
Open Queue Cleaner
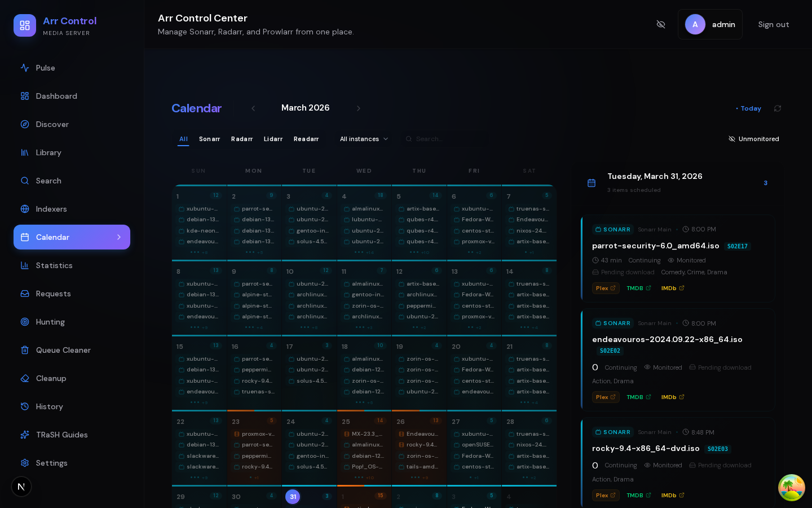(72, 350)
